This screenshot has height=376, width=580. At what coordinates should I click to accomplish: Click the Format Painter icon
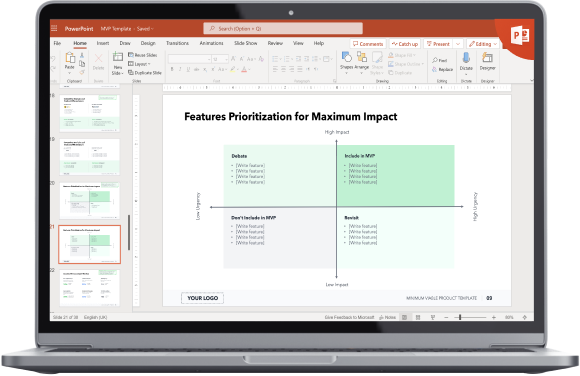click(82, 72)
